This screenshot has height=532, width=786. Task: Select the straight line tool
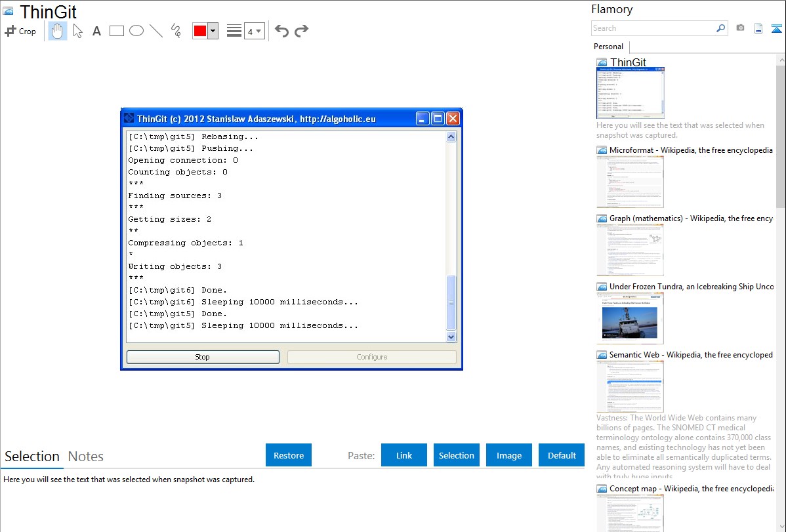click(156, 31)
